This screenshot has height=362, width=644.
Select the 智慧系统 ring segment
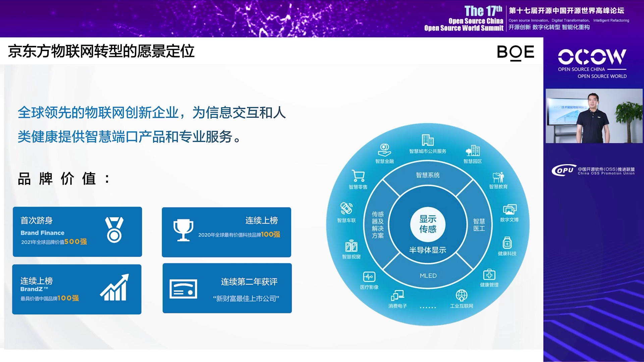coord(428,175)
